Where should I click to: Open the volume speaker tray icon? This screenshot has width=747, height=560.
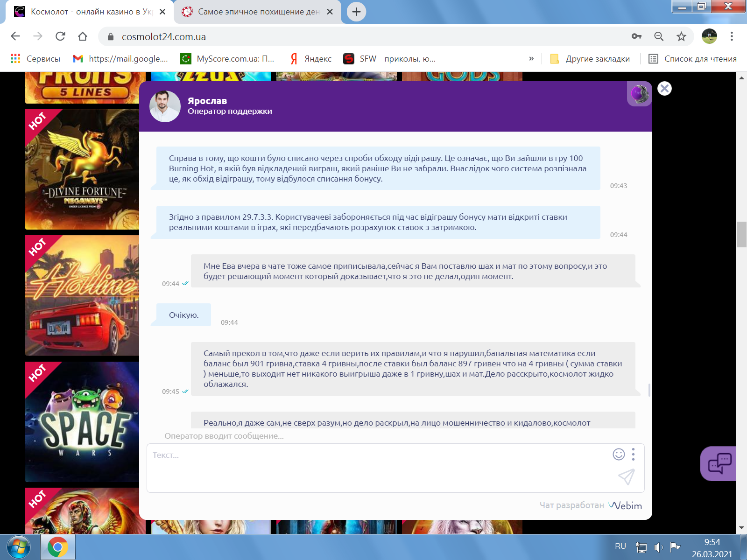coord(658,547)
